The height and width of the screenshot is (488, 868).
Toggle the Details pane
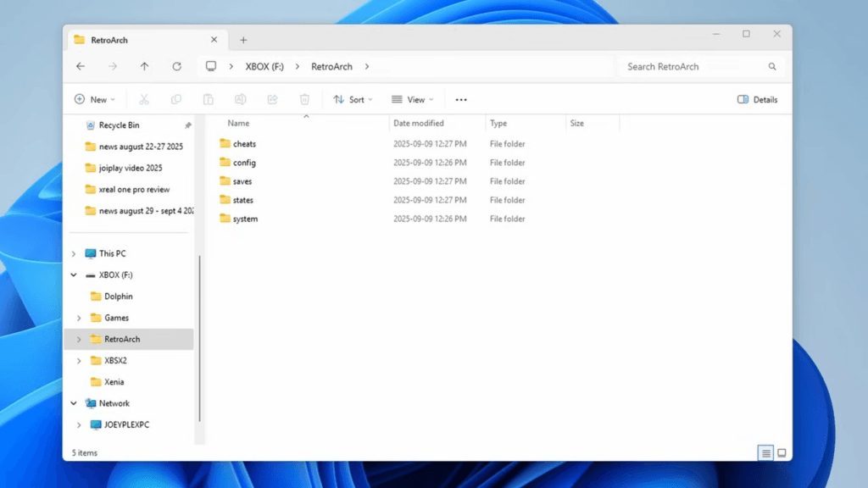[756, 99]
